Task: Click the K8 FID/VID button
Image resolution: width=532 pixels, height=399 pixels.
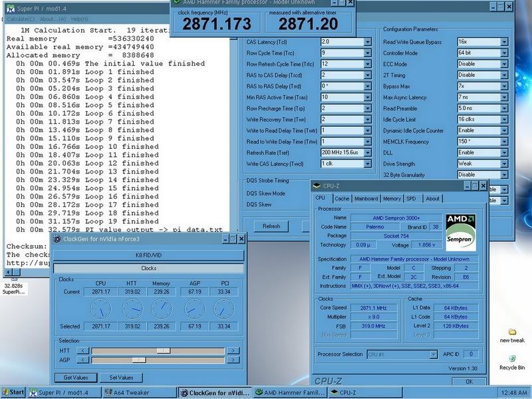Action: (x=149, y=255)
